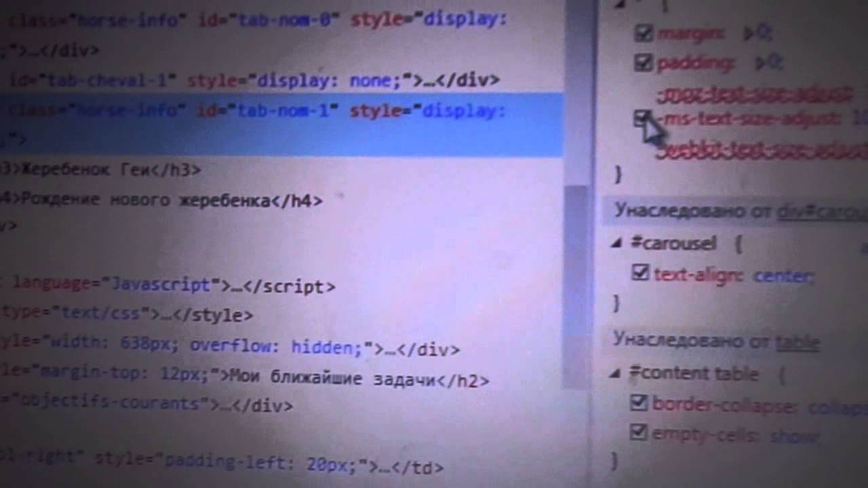This screenshot has width=868, height=488.
Task: Click the #content table selector name
Action: (x=694, y=373)
